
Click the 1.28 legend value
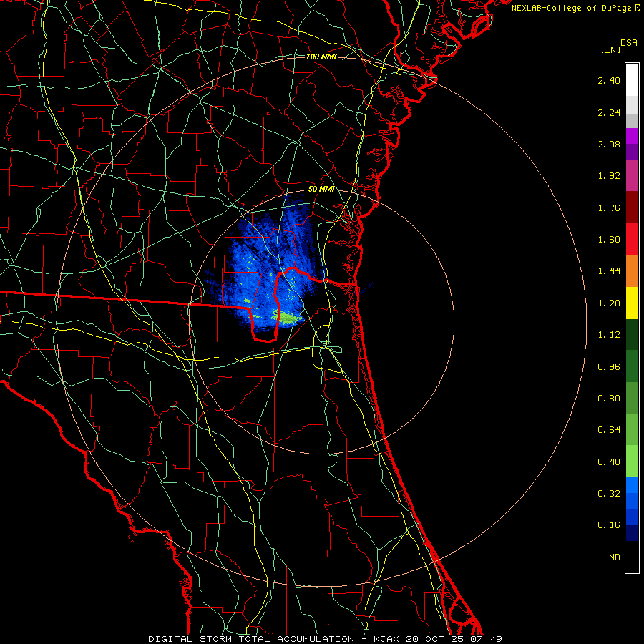click(609, 303)
